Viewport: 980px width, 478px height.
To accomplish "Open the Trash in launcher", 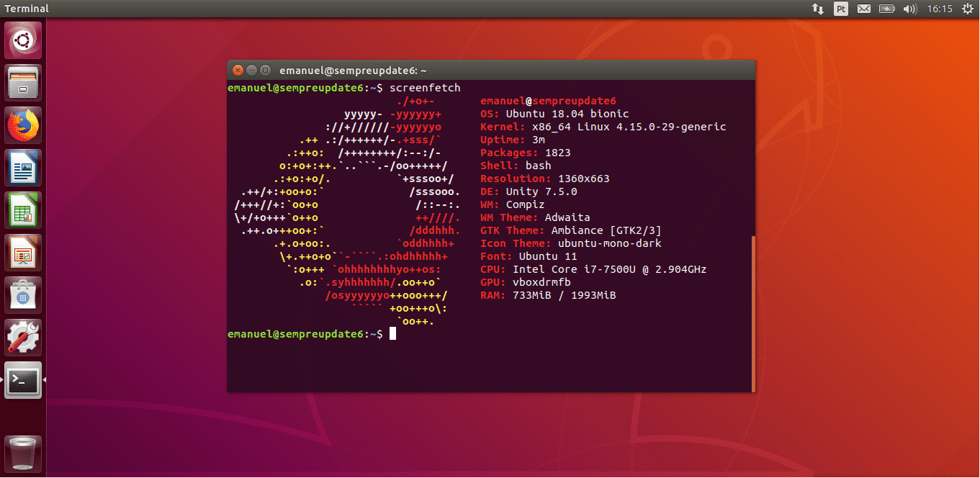I will click(x=23, y=454).
